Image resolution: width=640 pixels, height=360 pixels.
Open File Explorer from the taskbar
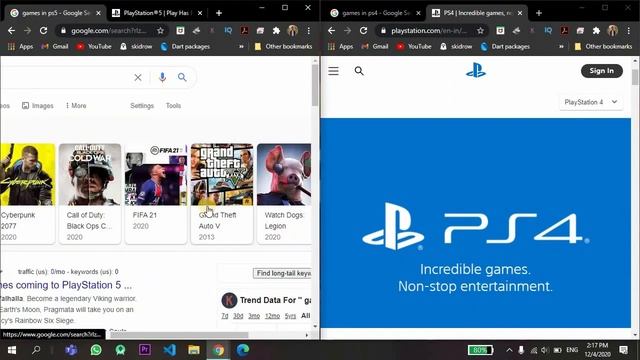click(194, 350)
